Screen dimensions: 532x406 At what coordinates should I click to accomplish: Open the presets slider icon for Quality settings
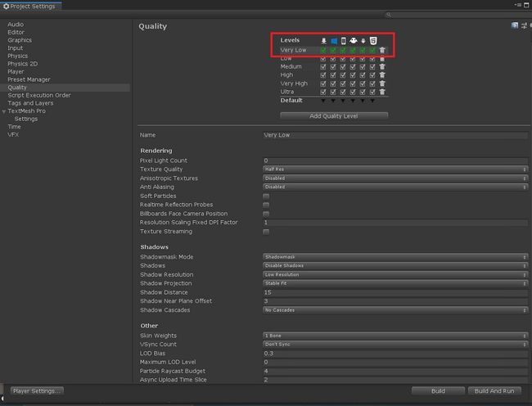pyautogui.click(x=524, y=25)
